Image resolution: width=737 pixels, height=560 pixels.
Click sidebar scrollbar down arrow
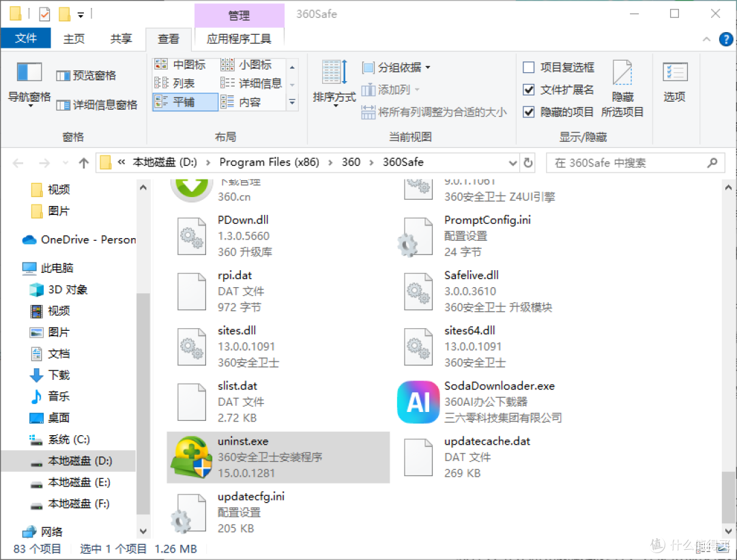pyautogui.click(x=143, y=531)
